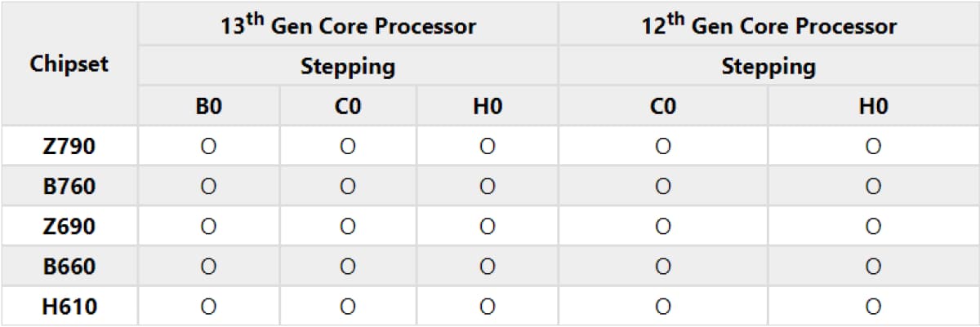Click the 13th Gen C0 stepping header

click(x=348, y=107)
